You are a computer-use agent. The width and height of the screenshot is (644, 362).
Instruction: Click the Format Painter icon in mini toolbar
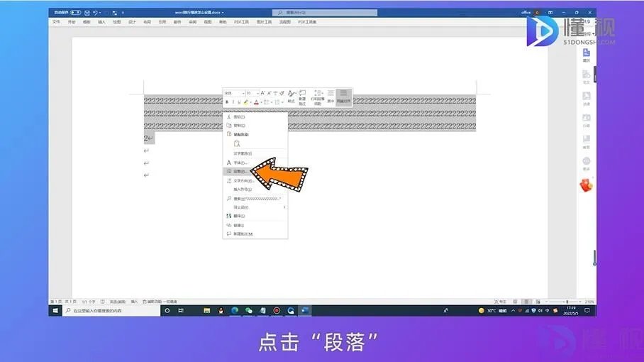282,93
